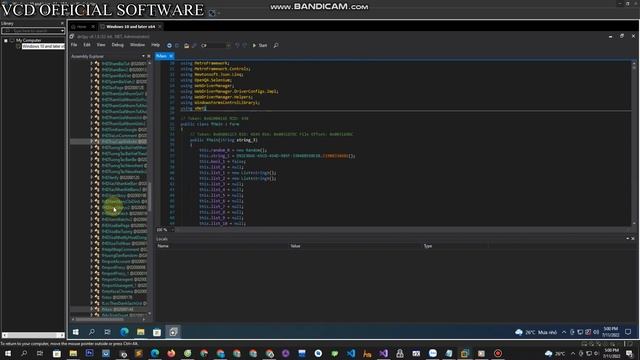Open Sublime Text from host taskbar

139,353
